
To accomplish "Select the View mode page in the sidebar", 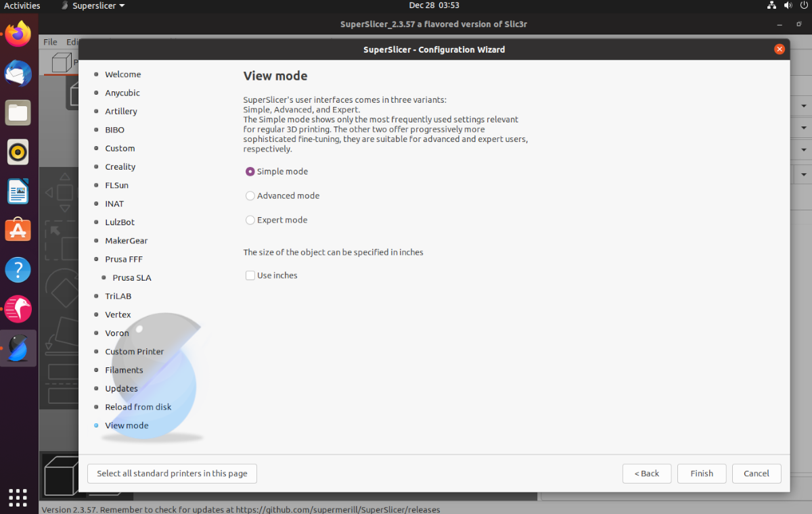I will [x=127, y=426].
